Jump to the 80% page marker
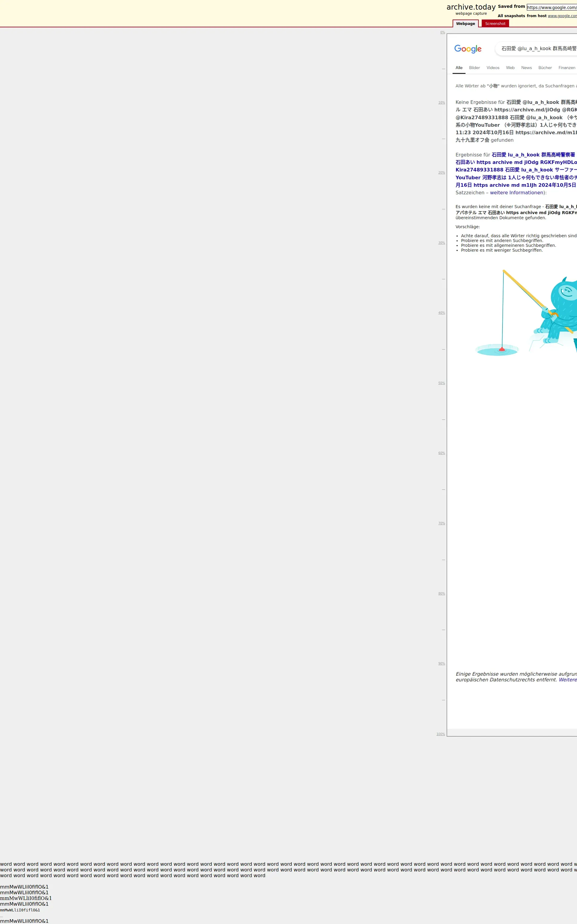Viewport: 577px width, 924px height. point(441,594)
